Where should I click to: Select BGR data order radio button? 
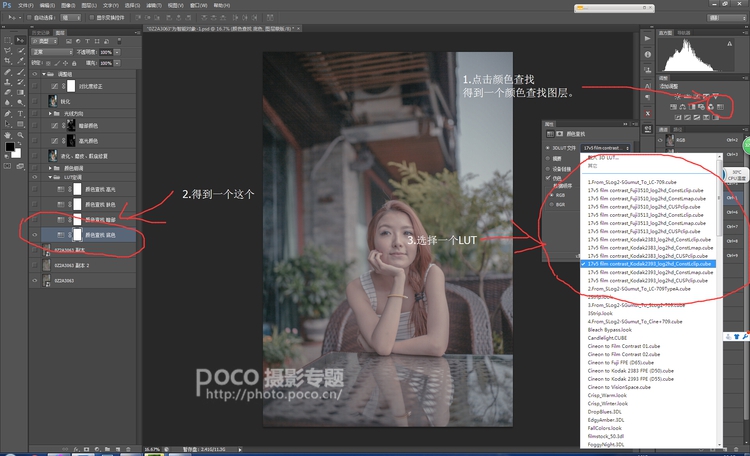tap(552, 204)
